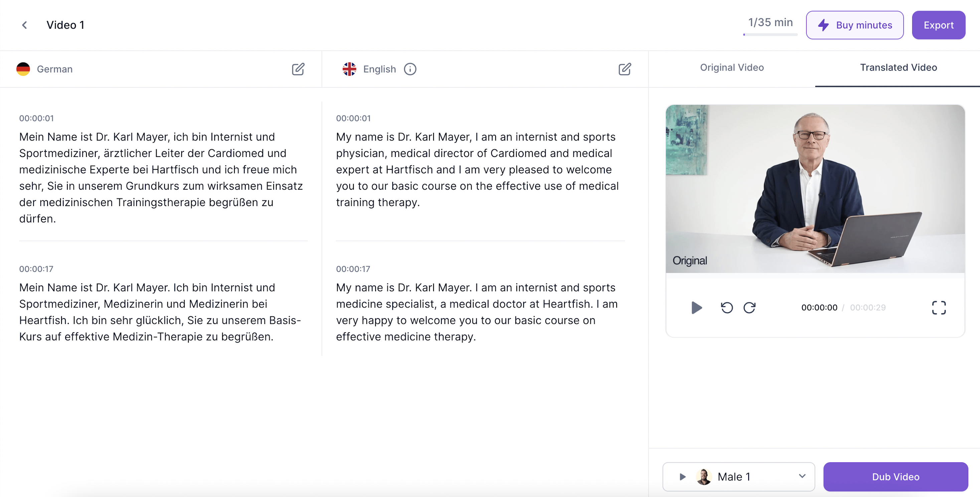Expand the Male 1 voice dropdown
The width and height of the screenshot is (980, 497).
(802, 476)
